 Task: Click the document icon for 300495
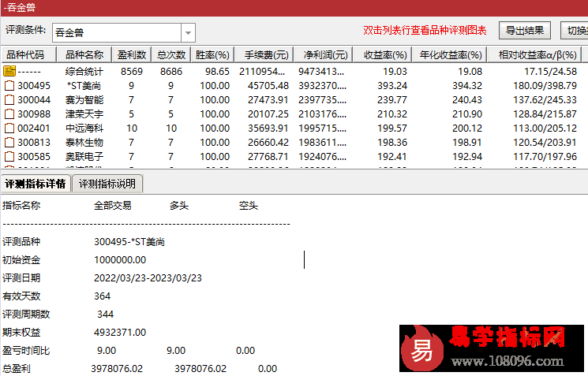(9, 86)
